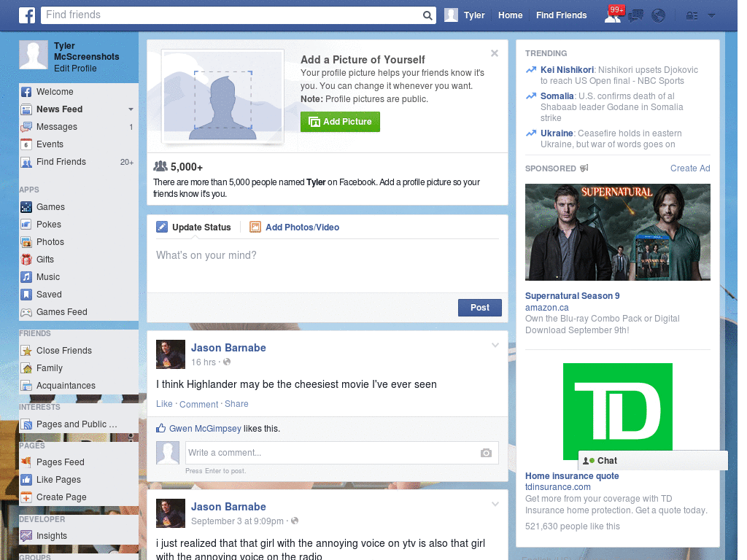Click the Welcome sidebar icon
Screen dimensions: 747x560
pos(26,92)
